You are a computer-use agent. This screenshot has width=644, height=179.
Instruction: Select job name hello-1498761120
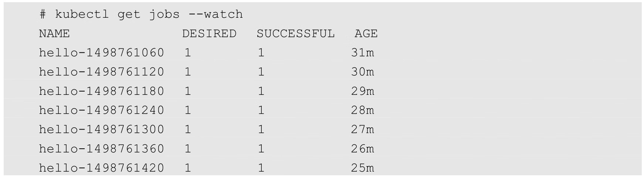[101, 72]
